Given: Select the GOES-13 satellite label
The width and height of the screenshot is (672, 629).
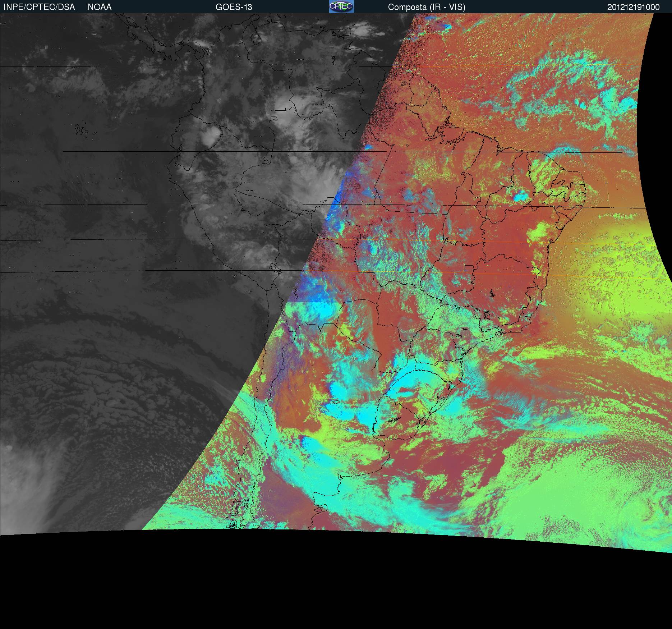Looking at the screenshot, I should tap(234, 7).
